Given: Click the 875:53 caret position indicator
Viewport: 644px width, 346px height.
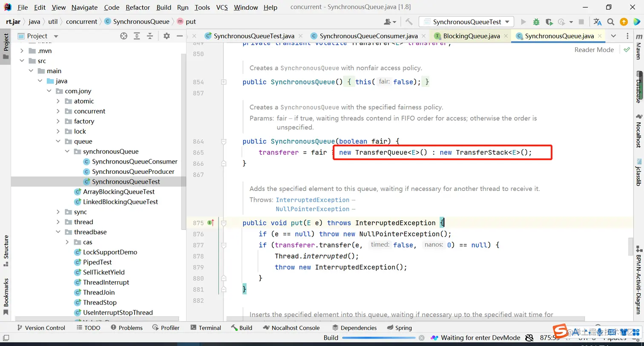Looking at the screenshot, I should tap(549, 338).
